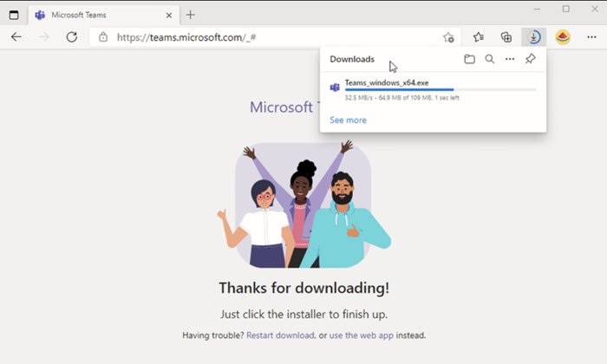Click the download progress bar
Image resolution: width=607 pixels, height=364 pixels.
tap(441, 90)
